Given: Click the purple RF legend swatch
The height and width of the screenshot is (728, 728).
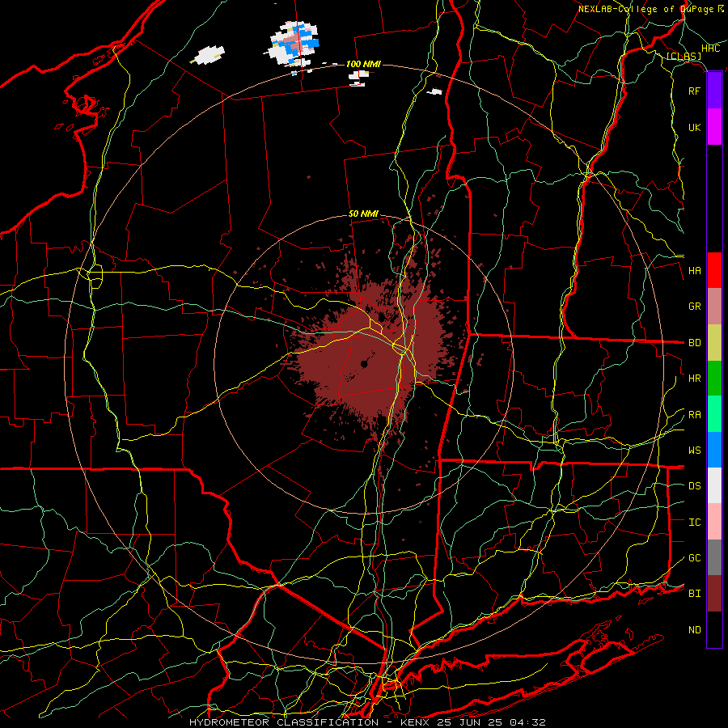Looking at the screenshot, I should (x=714, y=91).
